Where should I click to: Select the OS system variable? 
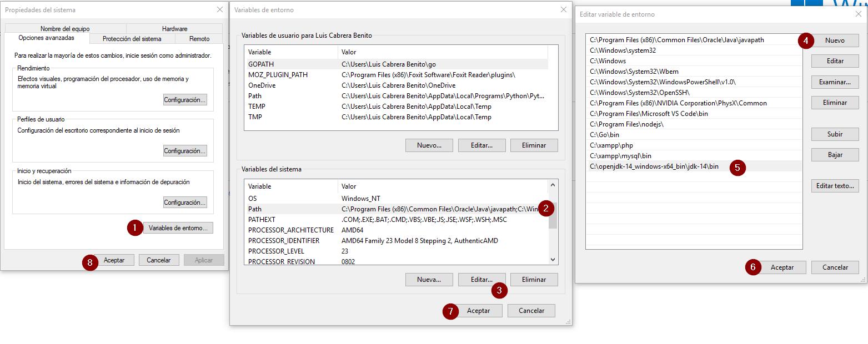tap(396, 199)
